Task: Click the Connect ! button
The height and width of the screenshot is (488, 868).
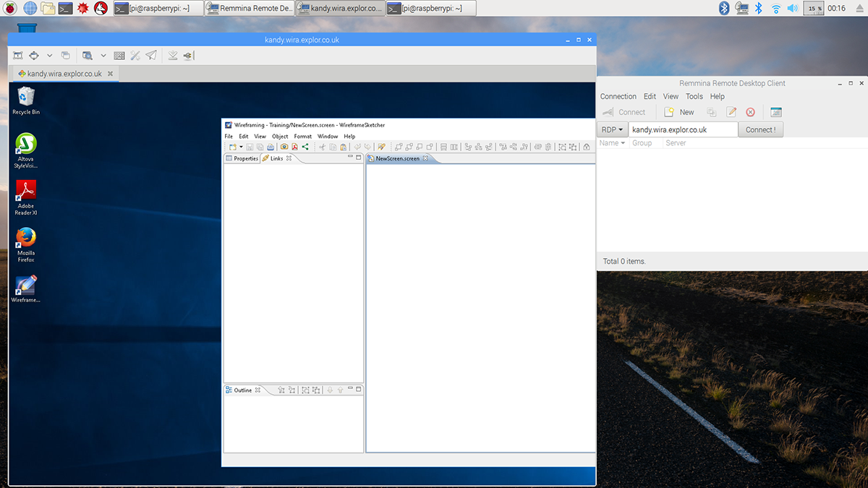Action: pyautogui.click(x=760, y=130)
